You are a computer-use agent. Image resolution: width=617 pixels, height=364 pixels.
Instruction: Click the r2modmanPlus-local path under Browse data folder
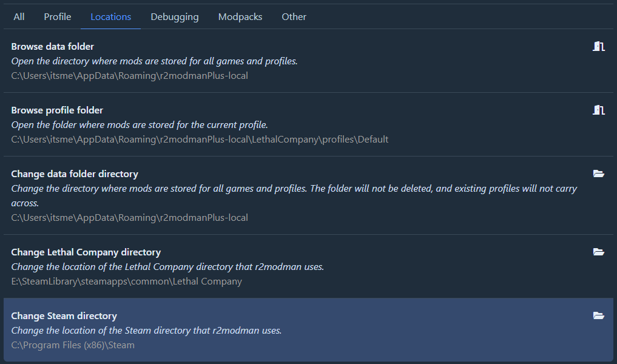129,76
